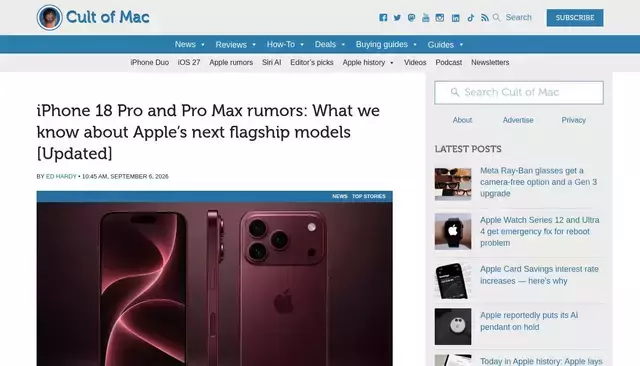Open the Deals nav item
640x366 pixels.
pyautogui.click(x=325, y=44)
